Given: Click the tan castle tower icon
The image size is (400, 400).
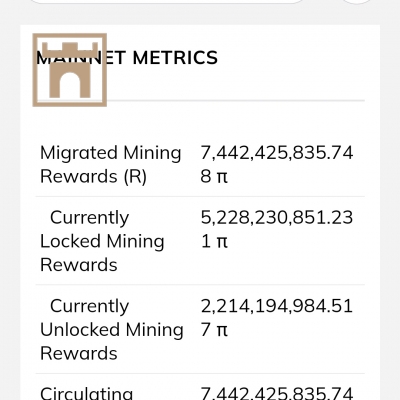Looking at the screenshot, I should 70,70.
